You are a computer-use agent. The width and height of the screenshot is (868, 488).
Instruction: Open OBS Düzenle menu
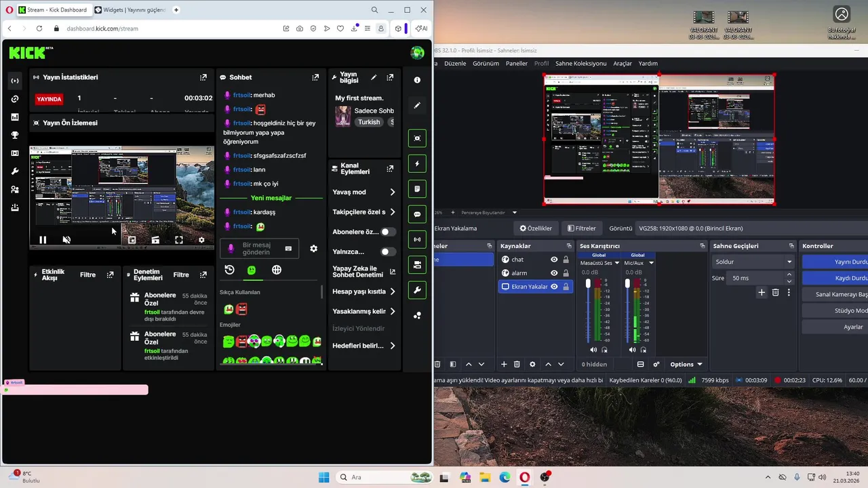455,64
